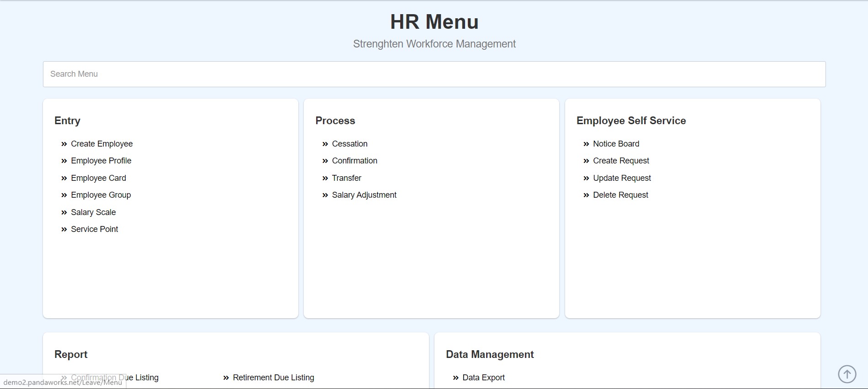Click Create Request in Employee Self Service

(x=621, y=161)
